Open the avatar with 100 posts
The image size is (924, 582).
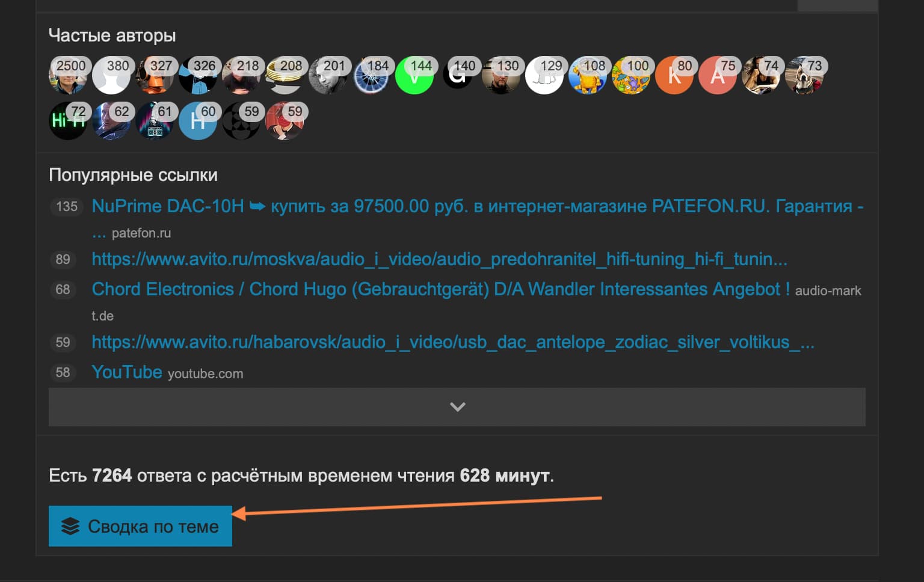630,76
